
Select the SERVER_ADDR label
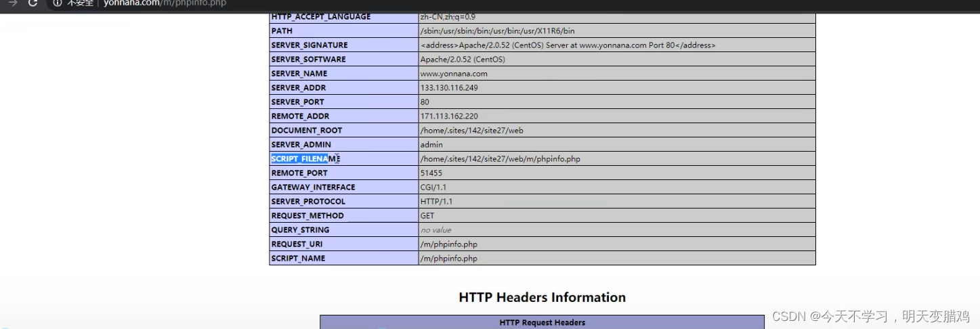click(299, 88)
